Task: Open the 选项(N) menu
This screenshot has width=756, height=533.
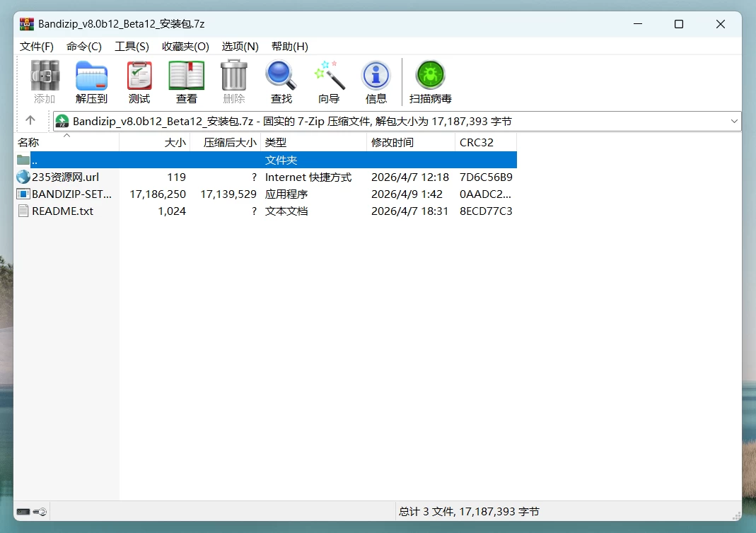Action: 240,47
